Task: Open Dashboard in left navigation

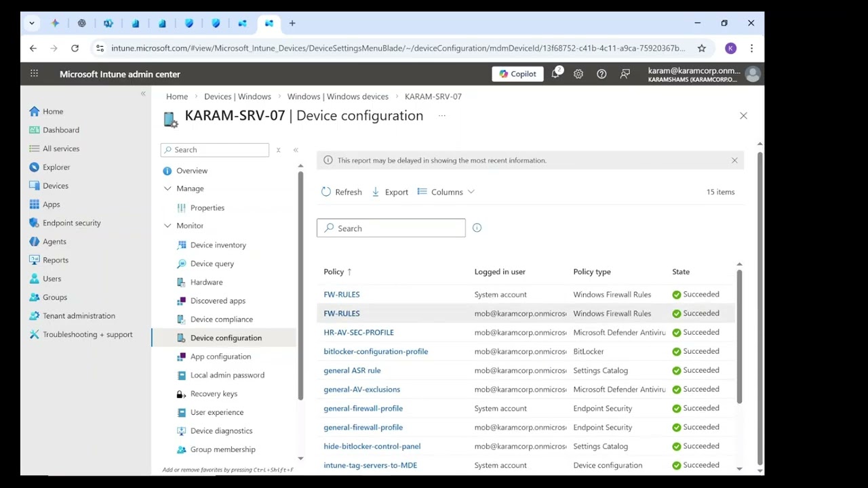Action: tap(61, 130)
